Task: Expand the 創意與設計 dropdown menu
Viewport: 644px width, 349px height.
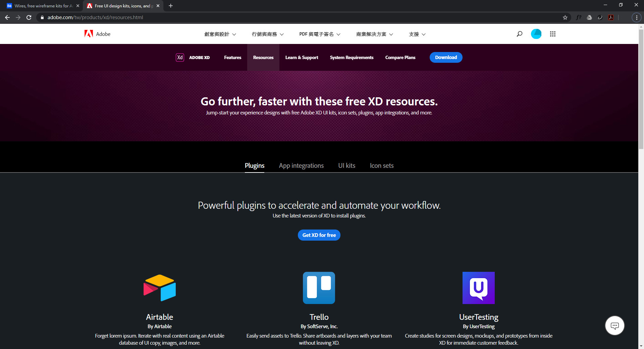Action: [220, 34]
